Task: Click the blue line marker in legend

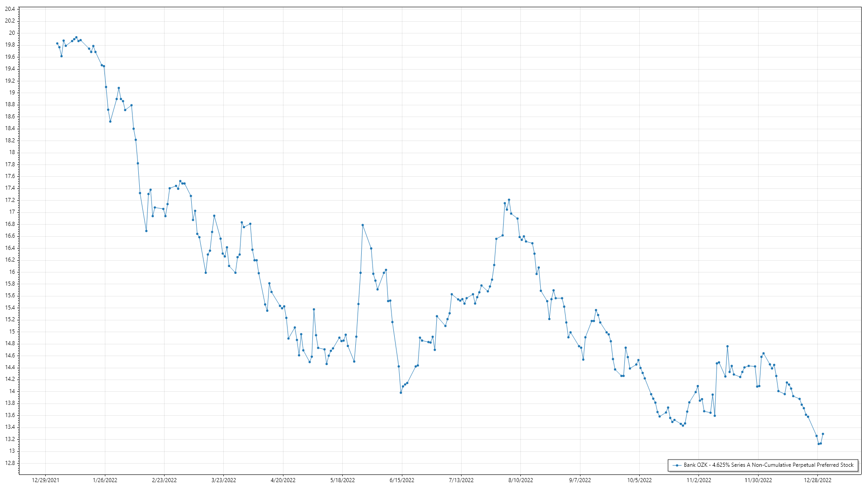Action: [677, 465]
